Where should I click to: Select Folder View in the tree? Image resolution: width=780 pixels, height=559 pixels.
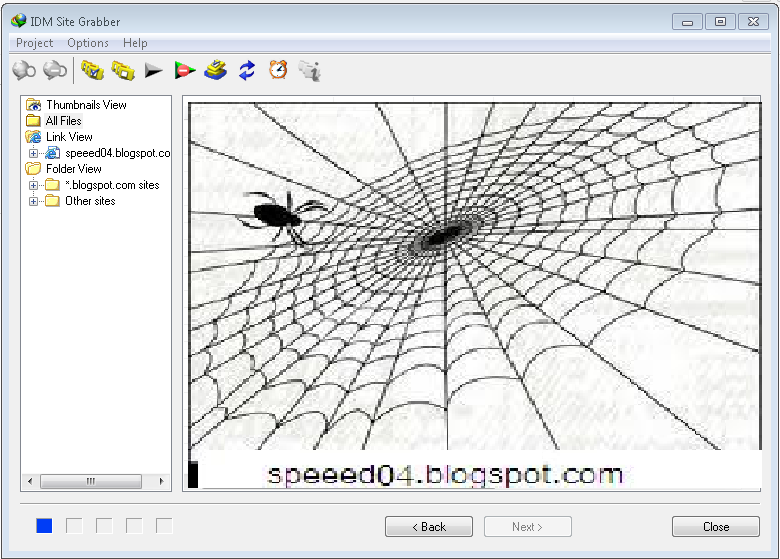tap(74, 169)
